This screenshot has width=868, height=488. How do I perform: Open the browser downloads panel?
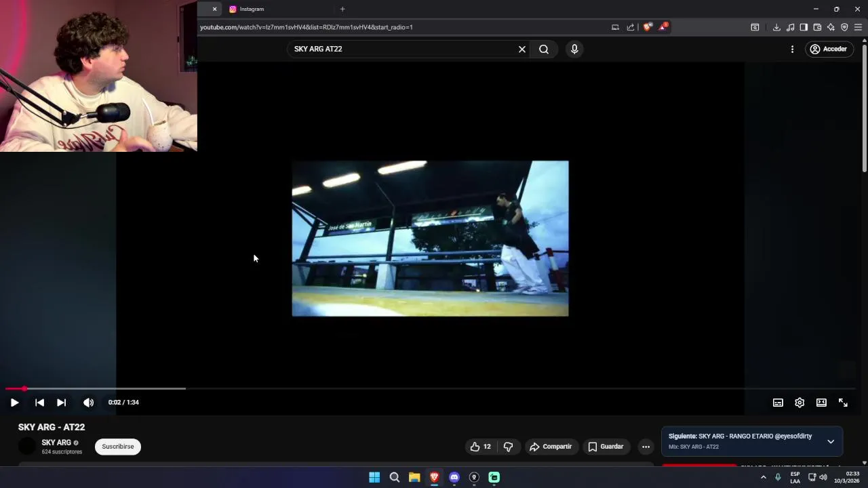776,27
